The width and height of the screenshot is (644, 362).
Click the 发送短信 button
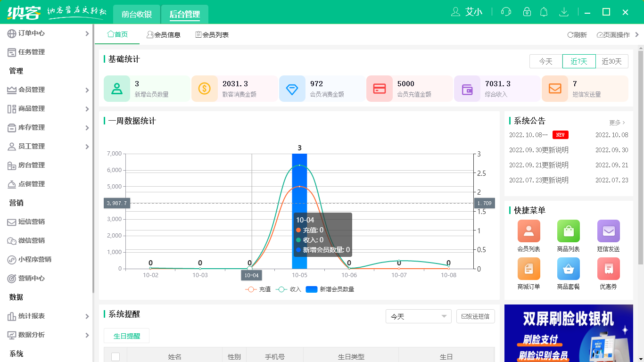475,316
